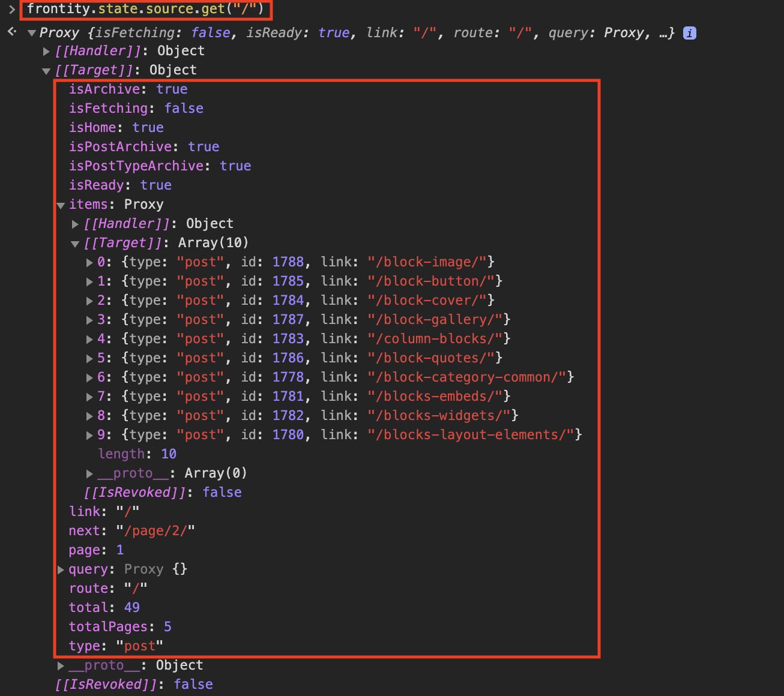The width and height of the screenshot is (784, 696).
Task: Expand array item 1 block-button
Action: 89,281
